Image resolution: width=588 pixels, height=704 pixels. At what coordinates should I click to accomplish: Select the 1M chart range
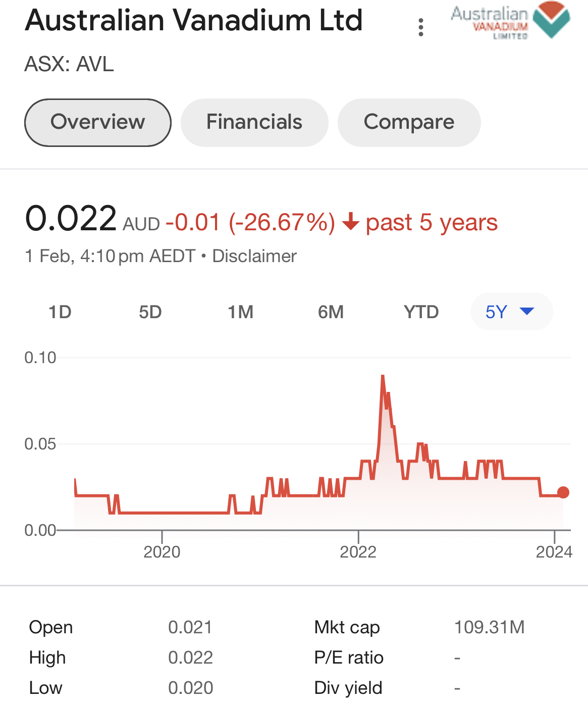[x=240, y=312]
